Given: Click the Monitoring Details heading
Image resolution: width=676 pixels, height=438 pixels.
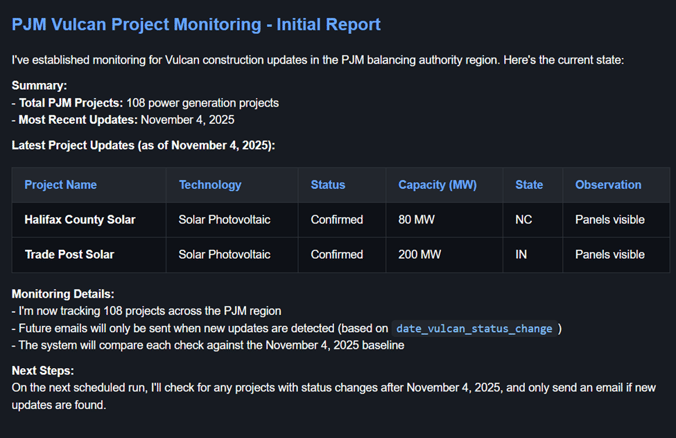Looking at the screenshot, I should pos(63,294).
